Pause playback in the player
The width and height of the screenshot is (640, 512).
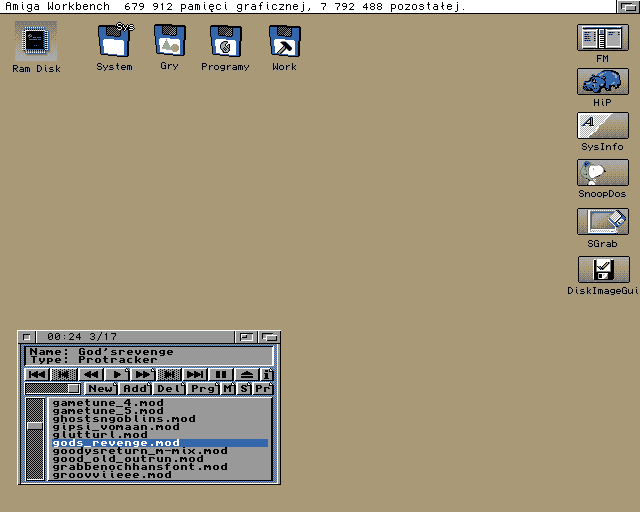pyautogui.click(x=221, y=374)
